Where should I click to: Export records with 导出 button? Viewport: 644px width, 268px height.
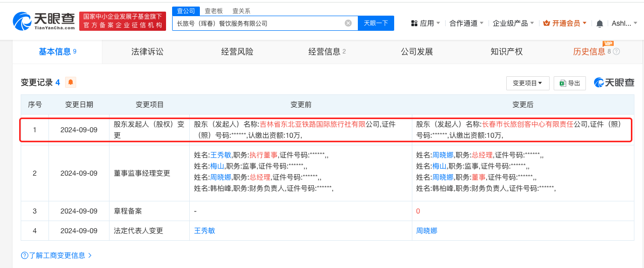570,83
